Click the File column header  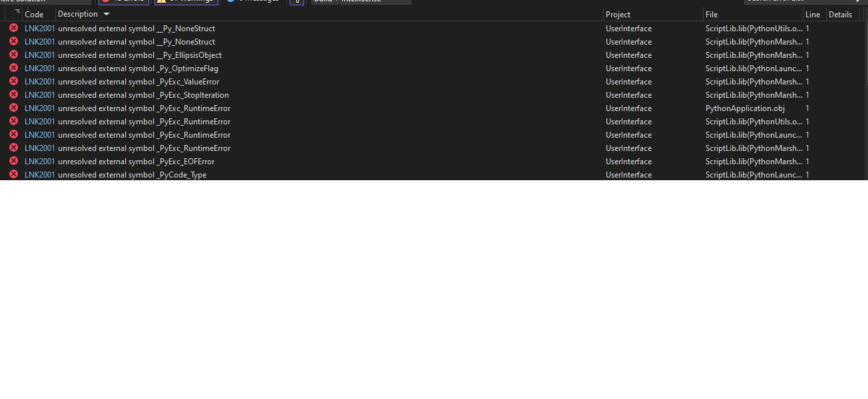click(712, 15)
